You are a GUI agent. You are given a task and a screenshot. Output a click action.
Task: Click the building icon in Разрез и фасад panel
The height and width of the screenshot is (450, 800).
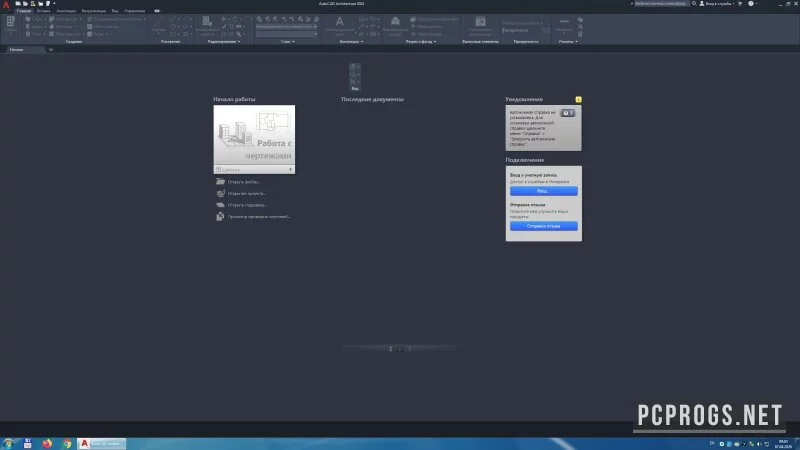[x=395, y=21]
